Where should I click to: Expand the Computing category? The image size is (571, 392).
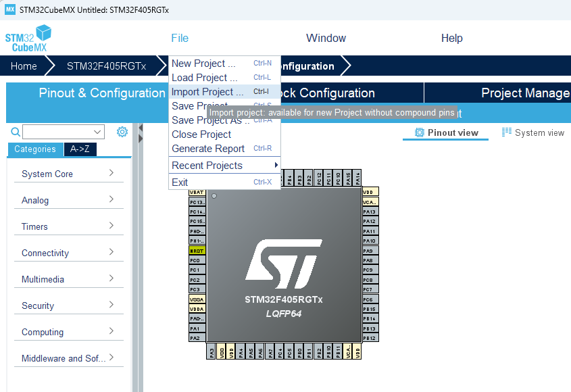tap(68, 332)
